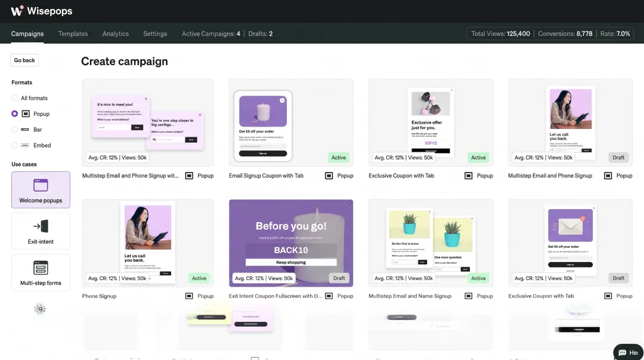Click Multistep Email and Name Signup title
This screenshot has width=644, height=360.
tap(410, 296)
